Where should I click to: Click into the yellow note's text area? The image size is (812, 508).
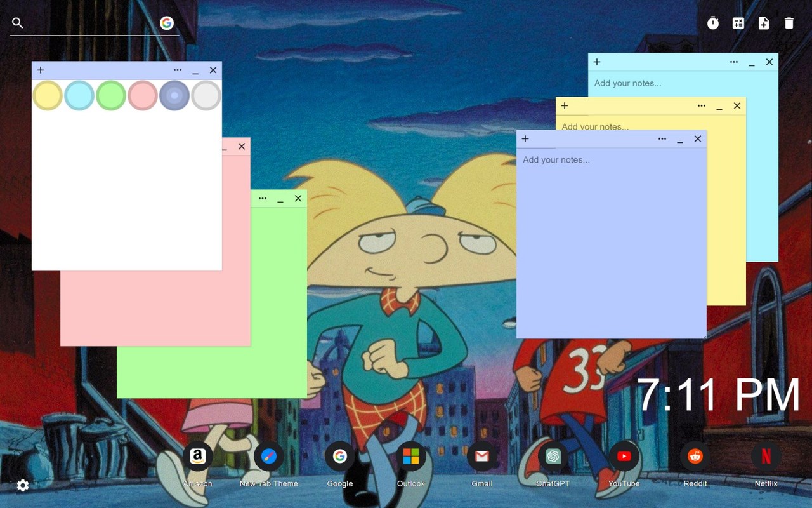pyautogui.click(x=651, y=124)
